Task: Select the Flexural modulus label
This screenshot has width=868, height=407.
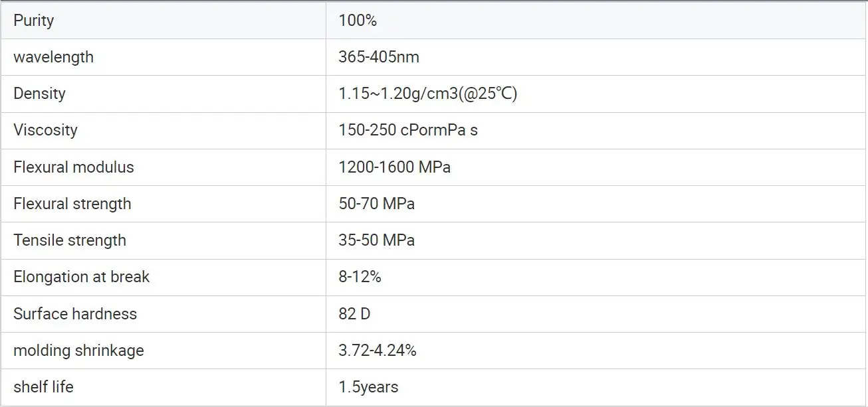Action: (x=73, y=167)
